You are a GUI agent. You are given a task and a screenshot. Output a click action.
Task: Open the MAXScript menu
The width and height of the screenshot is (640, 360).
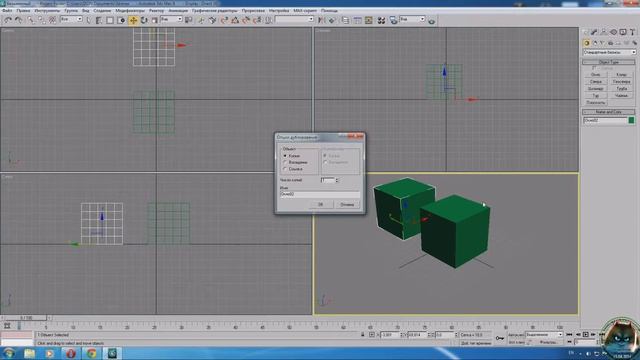(x=305, y=11)
